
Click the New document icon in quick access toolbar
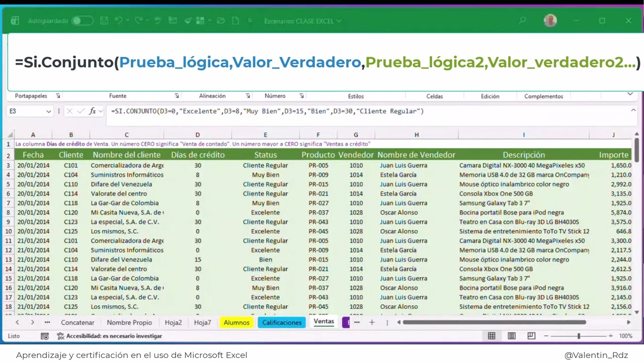pos(236,21)
